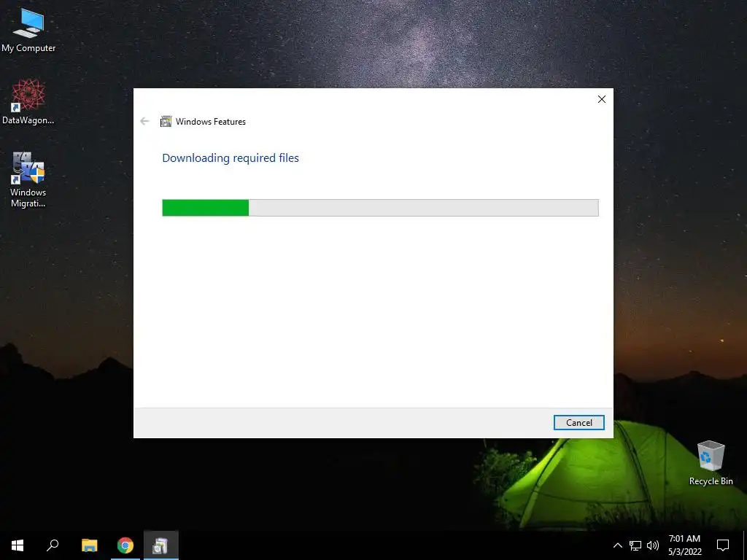Open Google Chrome from the taskbar
This screenshot has width=747, height=560.
(x=125, y=545)
